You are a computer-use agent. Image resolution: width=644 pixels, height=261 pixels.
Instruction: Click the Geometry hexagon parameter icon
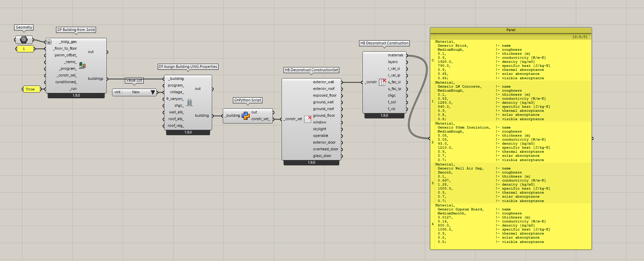coord(24,40)
